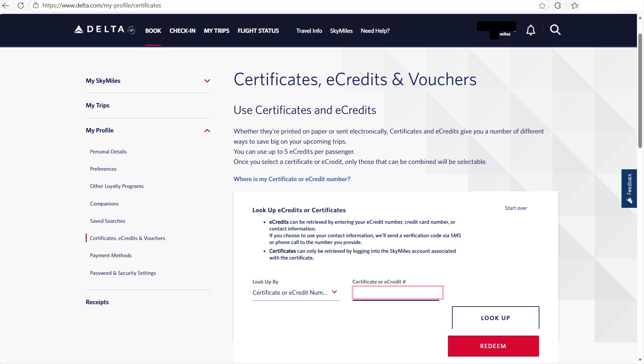Click the browser address bar URL
644x364 pixels.
(x=102, y=5)
